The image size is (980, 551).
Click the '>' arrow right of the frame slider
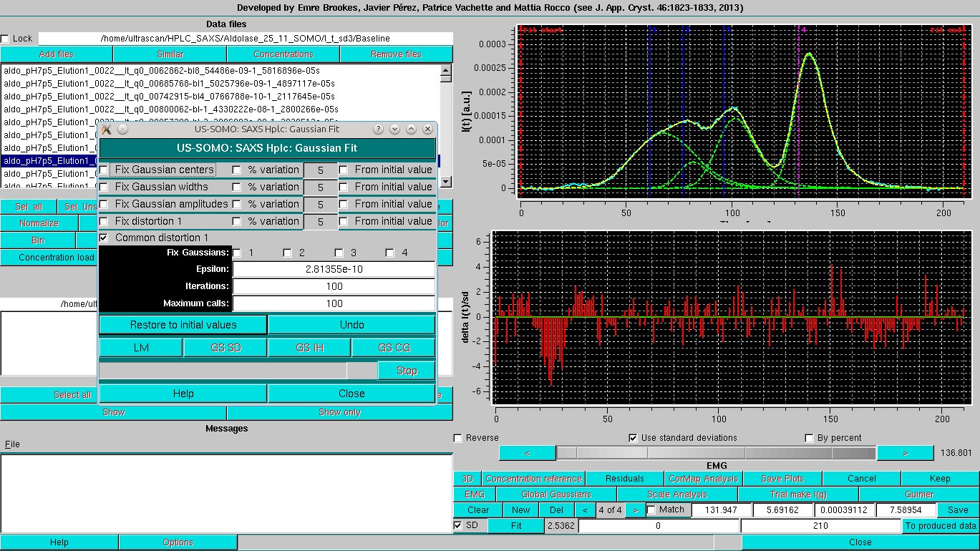point(905,452)
